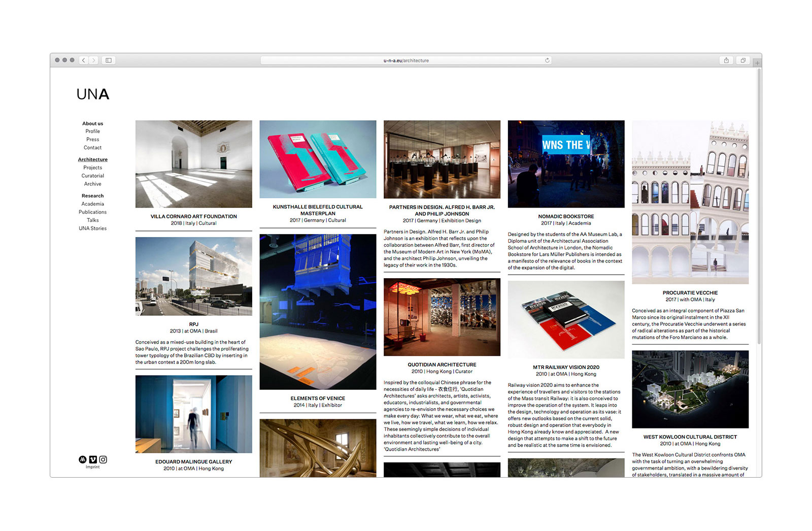Go forward using Safari's forward arrow
This screenshot has width=812, height=531.
click(x=93, y=60)
